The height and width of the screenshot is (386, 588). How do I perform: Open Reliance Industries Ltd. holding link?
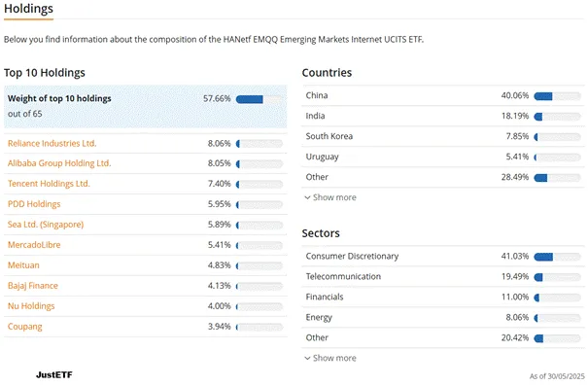(52, 143)
